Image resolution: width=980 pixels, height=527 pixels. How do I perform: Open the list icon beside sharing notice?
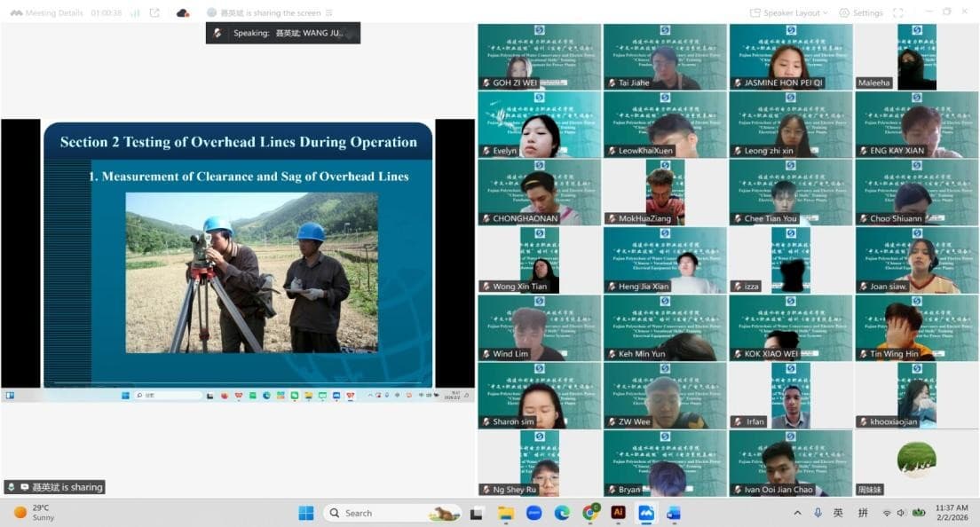tap(328, 12)
